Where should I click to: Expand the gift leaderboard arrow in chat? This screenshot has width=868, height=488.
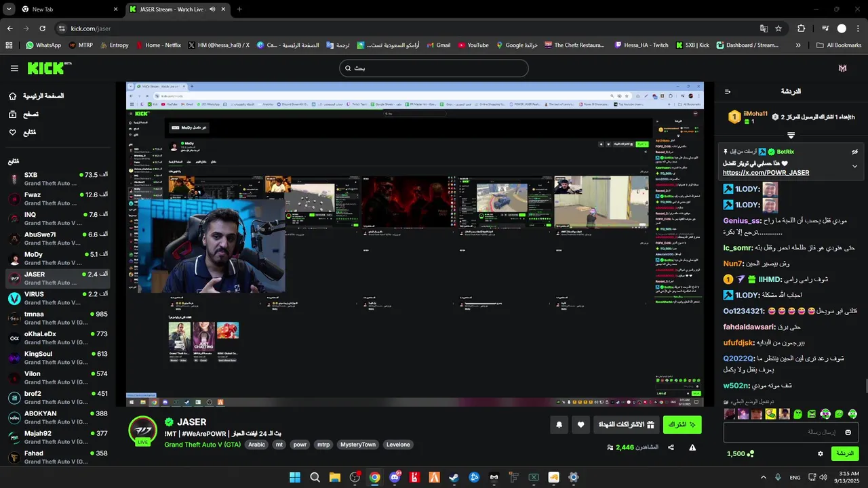(791, 136)
